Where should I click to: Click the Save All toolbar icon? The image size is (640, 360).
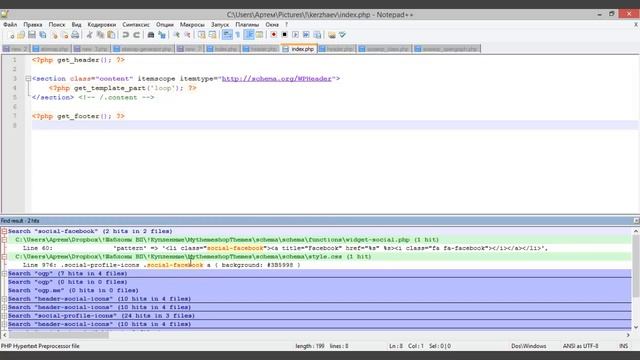[42, 35]
